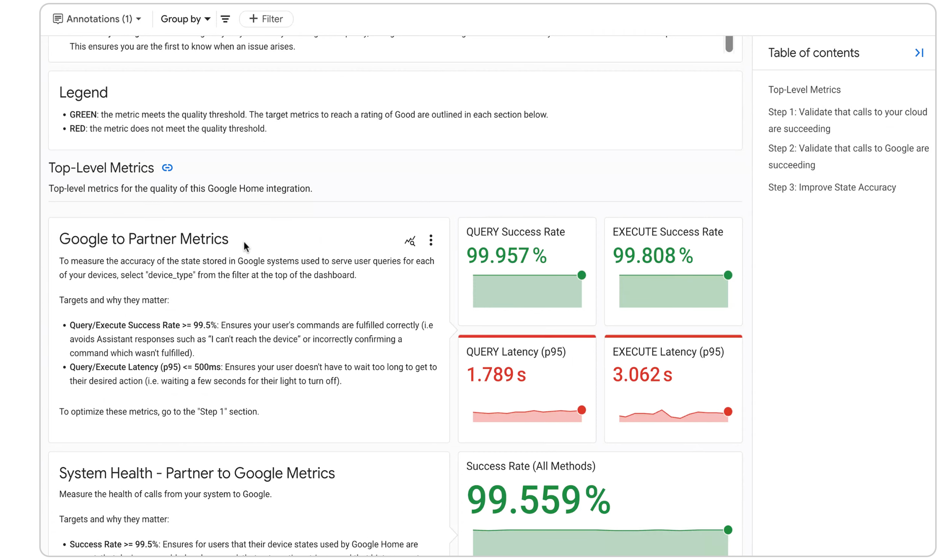The height and width of the screenshot is (560, 941).
Task: Jump to Top-Level Metrics in contents
Action: pos(804,90)
